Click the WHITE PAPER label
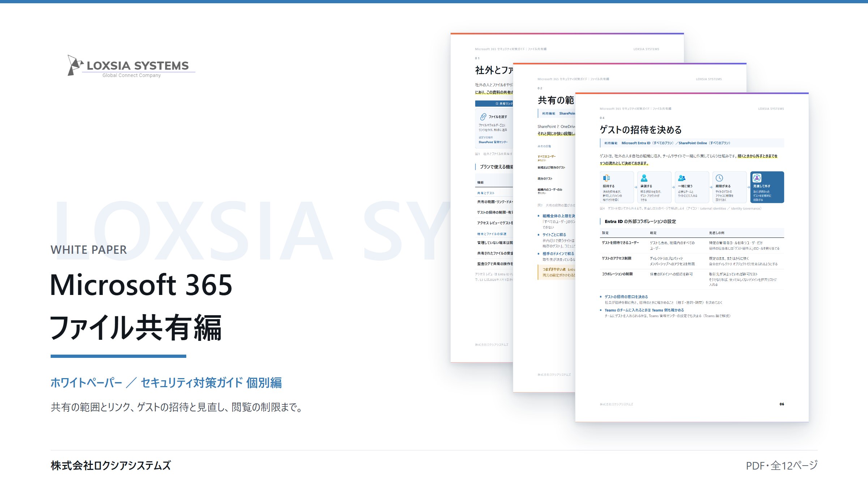This screenshot has width=868, height=488. tap(89, 250)
